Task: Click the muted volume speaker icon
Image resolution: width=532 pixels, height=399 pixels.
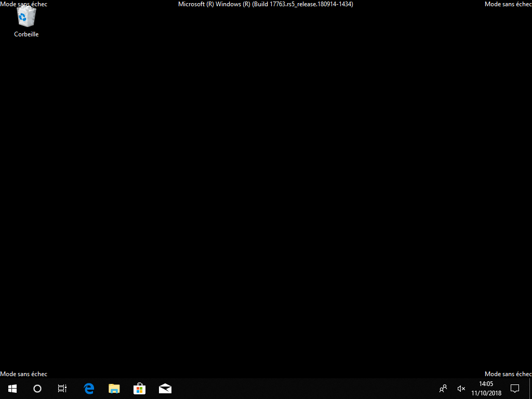Action: coord(461,389)
